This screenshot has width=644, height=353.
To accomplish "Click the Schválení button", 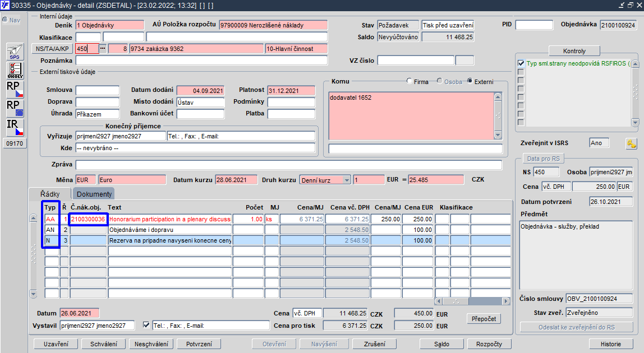I will pyautogui.click(x=103, y=344).
